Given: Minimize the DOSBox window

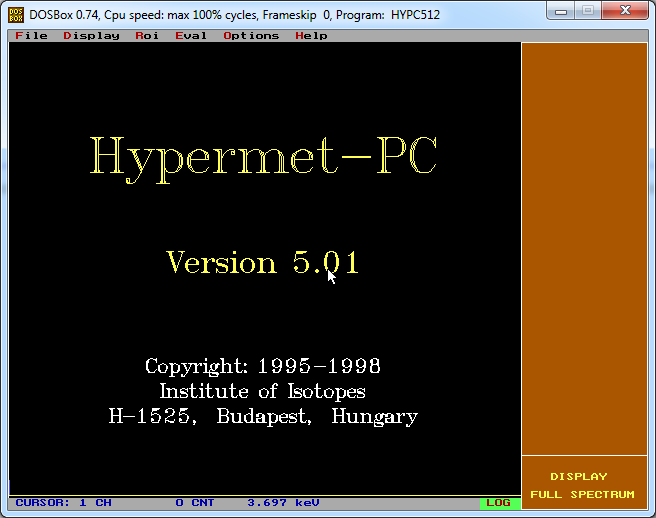Looking at the screenshot, I should click(x=561, y=11).
